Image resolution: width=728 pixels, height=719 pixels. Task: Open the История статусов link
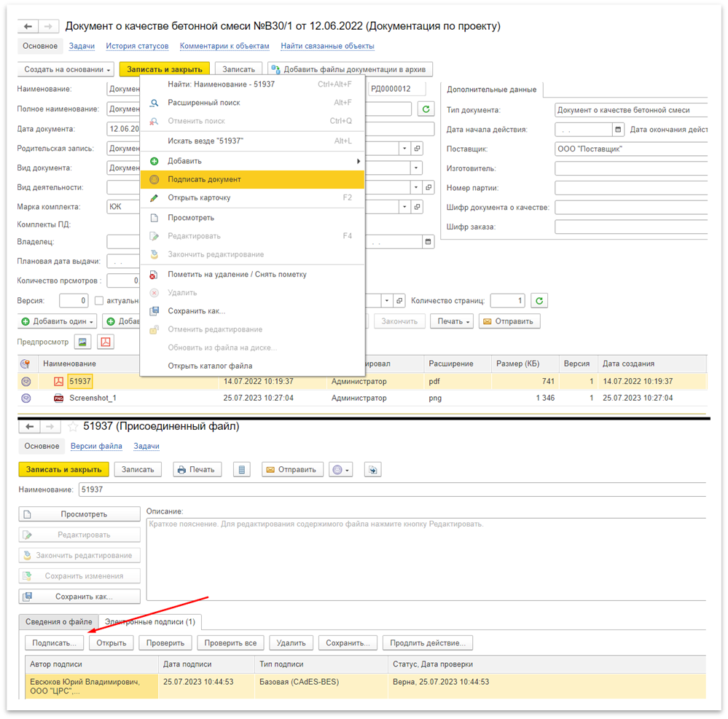pyautogui.click(x=137, y=46)
